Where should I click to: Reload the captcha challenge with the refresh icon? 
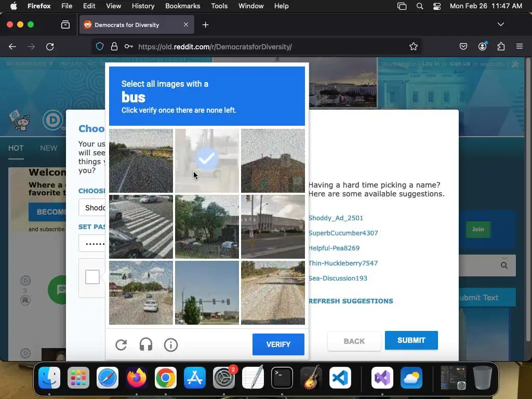coord(121,345)
